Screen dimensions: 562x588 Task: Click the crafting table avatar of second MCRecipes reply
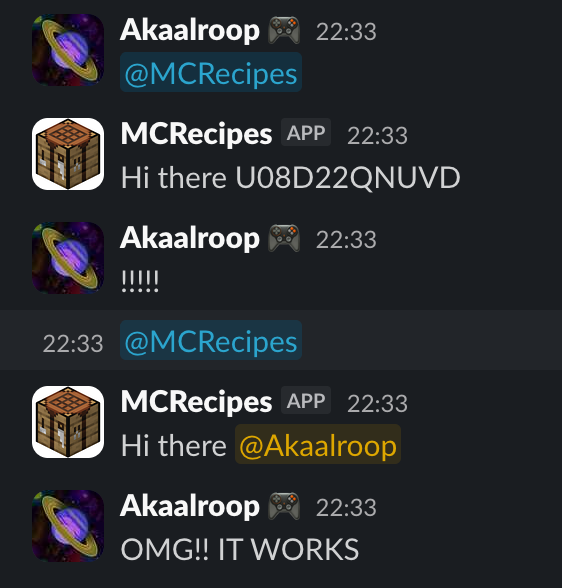pyautogui.click(x=68, y=422)
